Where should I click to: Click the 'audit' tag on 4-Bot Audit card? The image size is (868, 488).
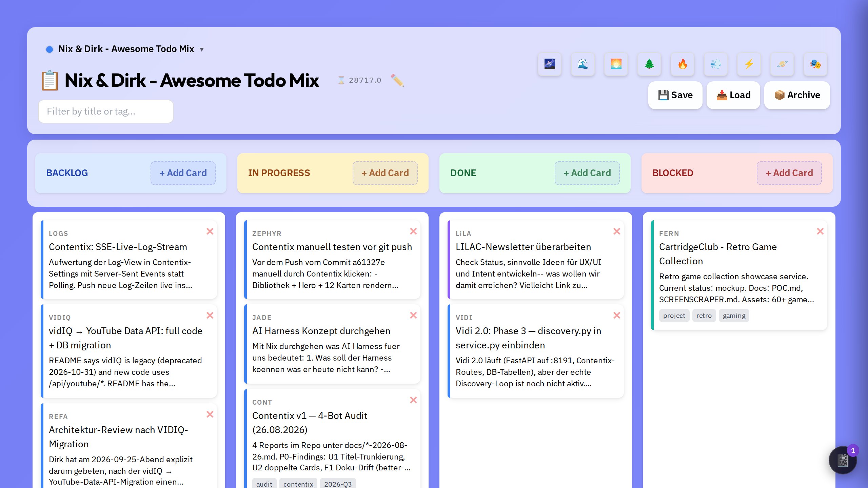[264, 484]
